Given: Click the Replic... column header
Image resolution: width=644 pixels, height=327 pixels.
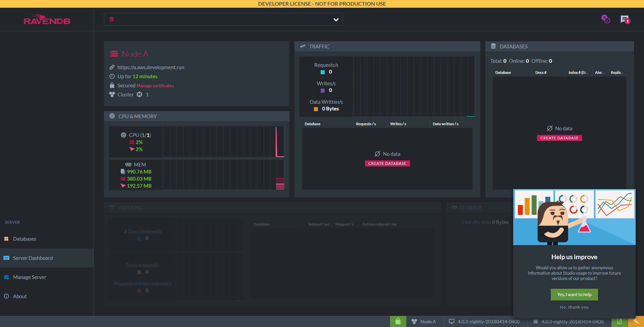Looking at the screenshot, I should coord(616,73).
